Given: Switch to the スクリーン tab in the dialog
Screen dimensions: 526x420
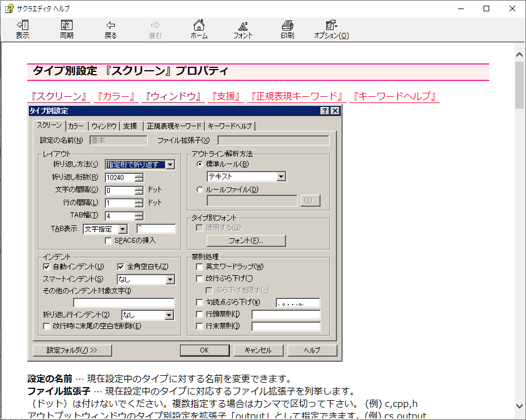Looking at the screenshot, I should pos(49,125).
